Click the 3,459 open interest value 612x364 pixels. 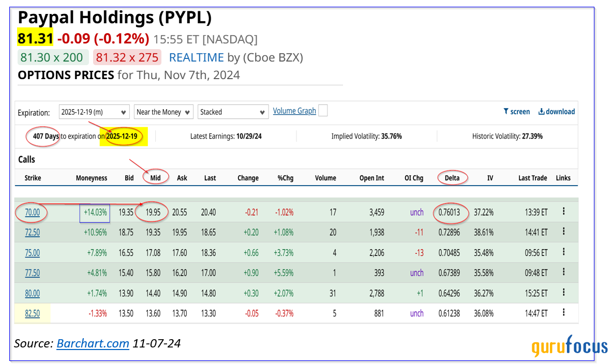tap(377, 212)
